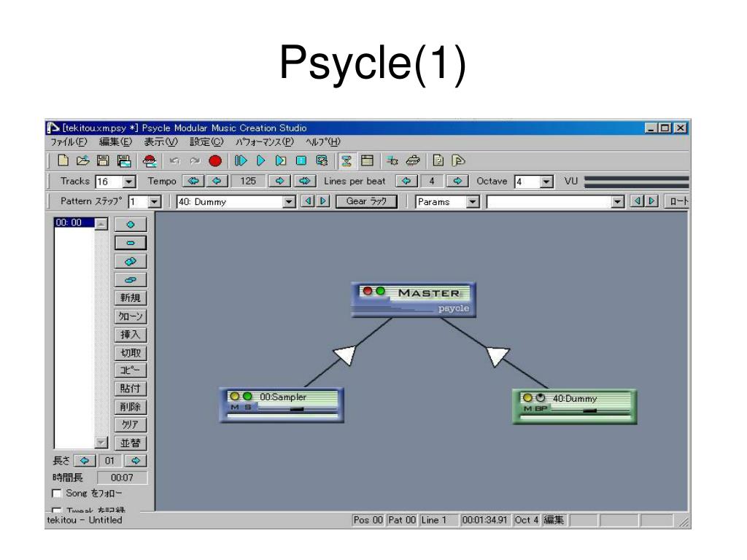
Task: Open Gear Rack via toolbar icon
Action: (x=413, y=161)
